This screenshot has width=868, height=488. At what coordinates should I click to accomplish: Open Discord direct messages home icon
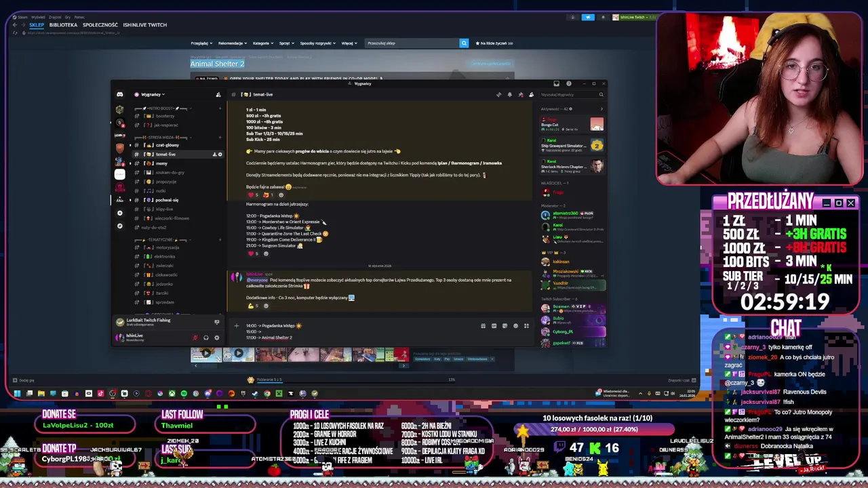(x=120, y=94)
